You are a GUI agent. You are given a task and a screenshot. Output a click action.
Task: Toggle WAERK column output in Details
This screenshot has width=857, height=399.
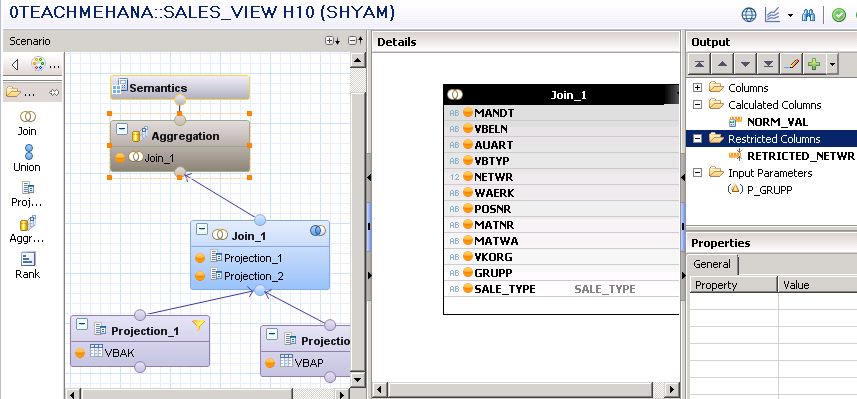tap(467, 193)
